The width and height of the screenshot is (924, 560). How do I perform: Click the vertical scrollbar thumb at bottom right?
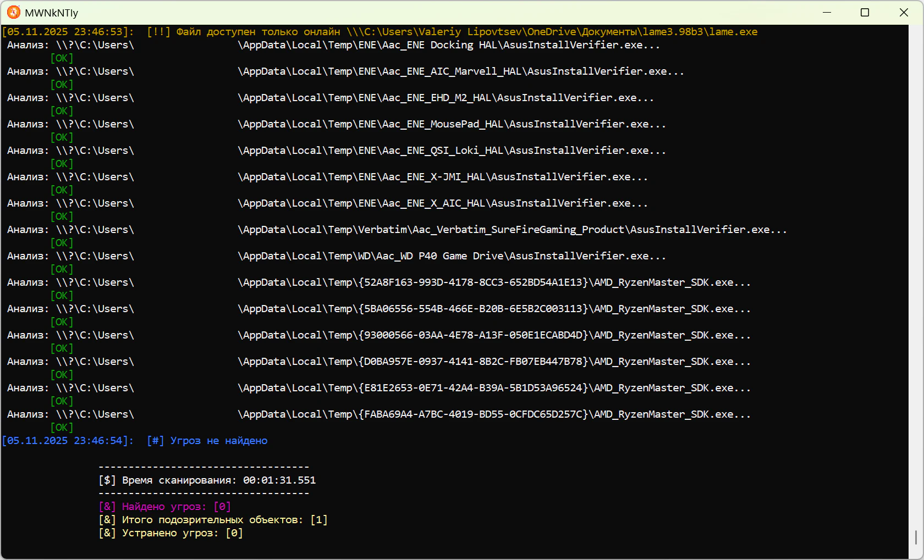pyautogui.click(x=916, y=537)
